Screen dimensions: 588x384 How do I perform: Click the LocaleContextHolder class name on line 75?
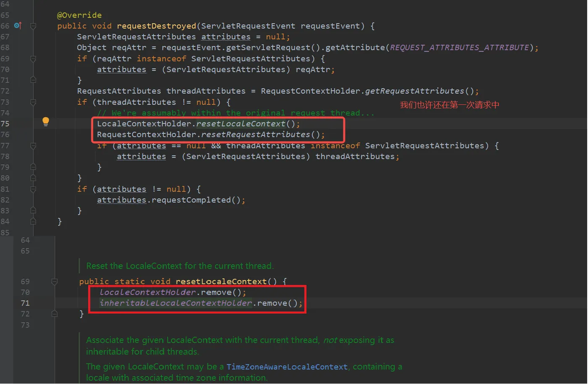pyautogui.click(x=144, y=124)
